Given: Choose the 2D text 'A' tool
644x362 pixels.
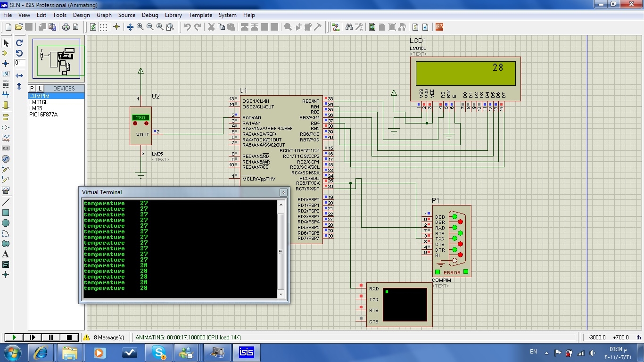Looking at the screenshot, I should [6, 255].
